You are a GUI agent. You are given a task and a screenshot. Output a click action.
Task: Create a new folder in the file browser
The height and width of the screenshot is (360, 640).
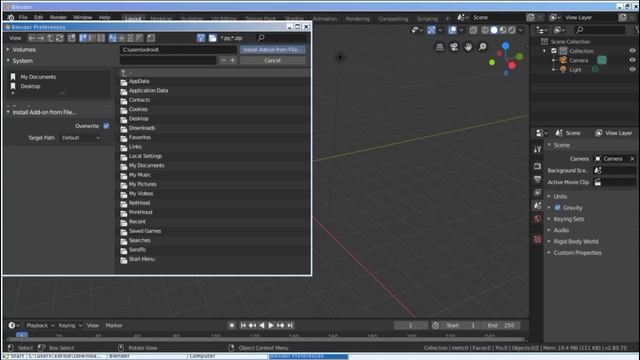[x=71, y=38]
